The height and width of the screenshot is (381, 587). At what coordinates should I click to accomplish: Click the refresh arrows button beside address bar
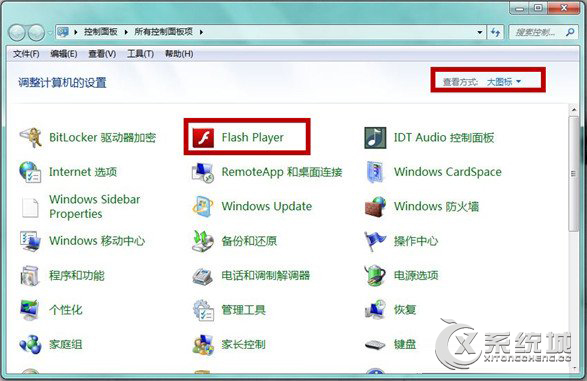[x=496, y=33]
